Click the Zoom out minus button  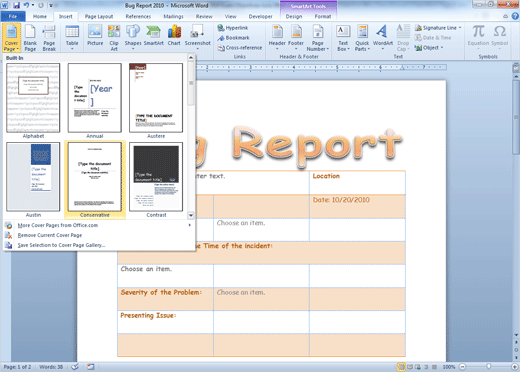point(462,367)
